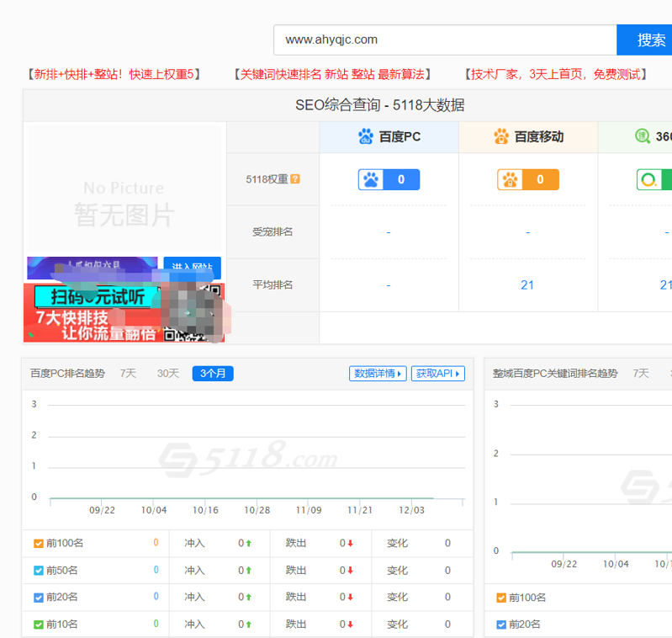Click the 百度移动 orange paw icon
The height and width of the screenshot is (638, 672).
[x=501, y=137]
